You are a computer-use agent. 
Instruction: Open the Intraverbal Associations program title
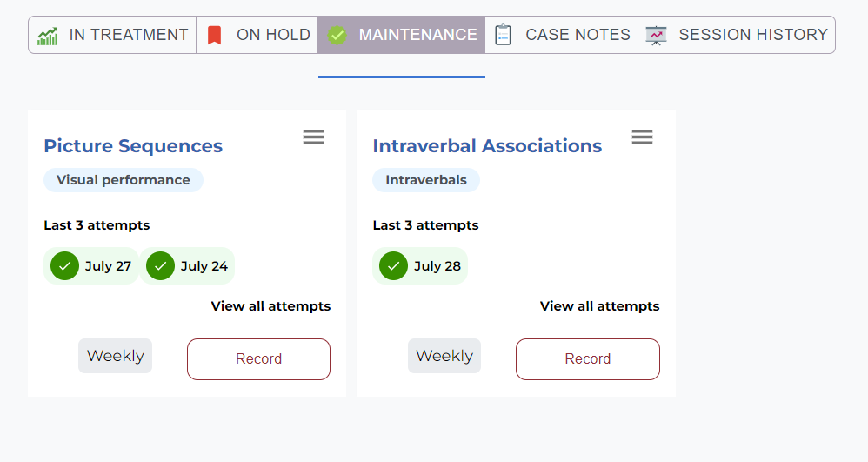click(x=487, y=145)
